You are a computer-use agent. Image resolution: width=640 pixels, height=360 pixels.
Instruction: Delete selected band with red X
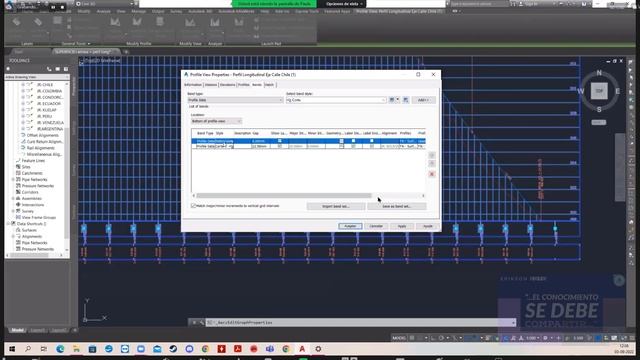[432, 174]
